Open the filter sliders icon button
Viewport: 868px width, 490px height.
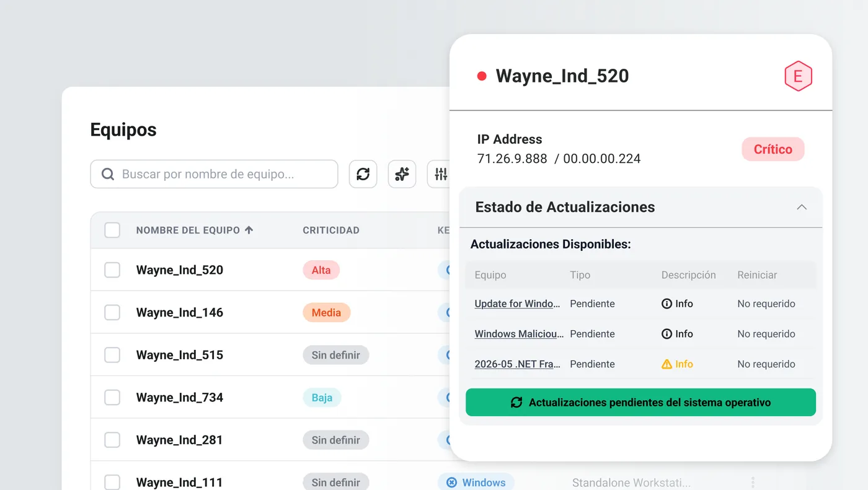[440, 174]
